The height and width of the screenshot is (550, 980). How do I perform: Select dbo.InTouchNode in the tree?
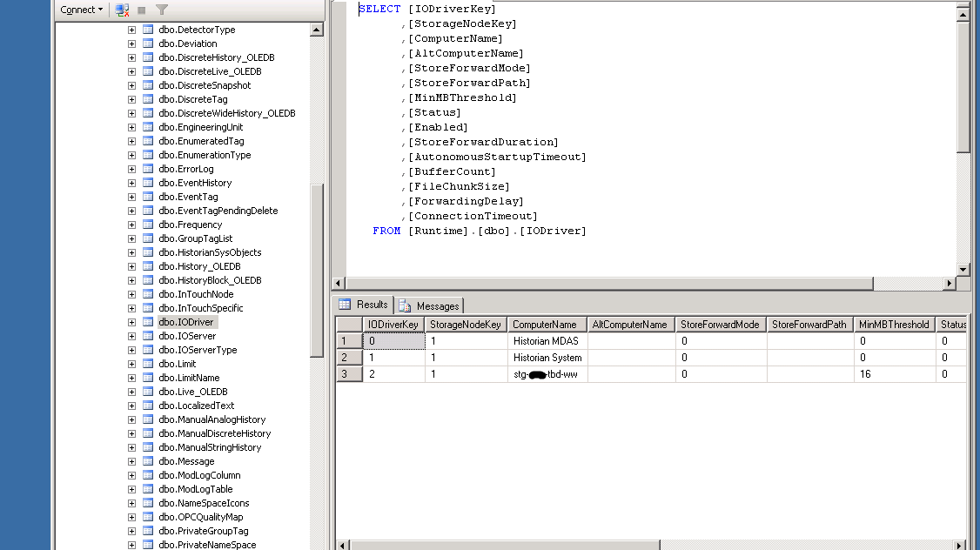[x=196, y=294]
